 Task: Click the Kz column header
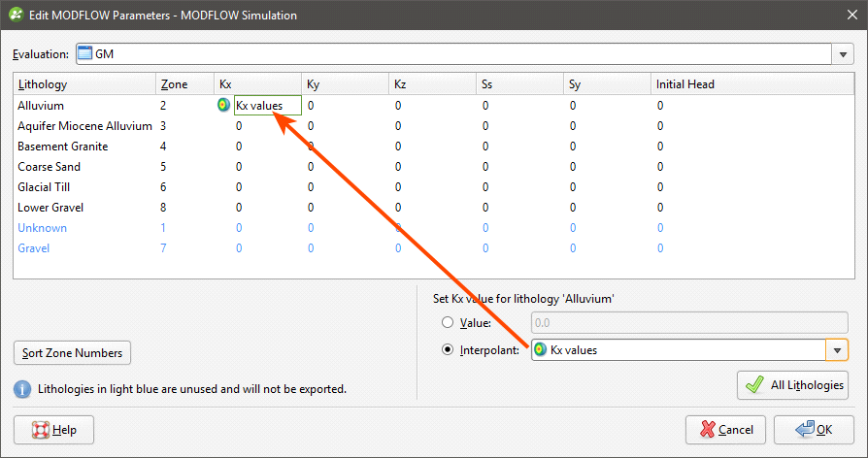pyautogui.click(x=433, y=84)
